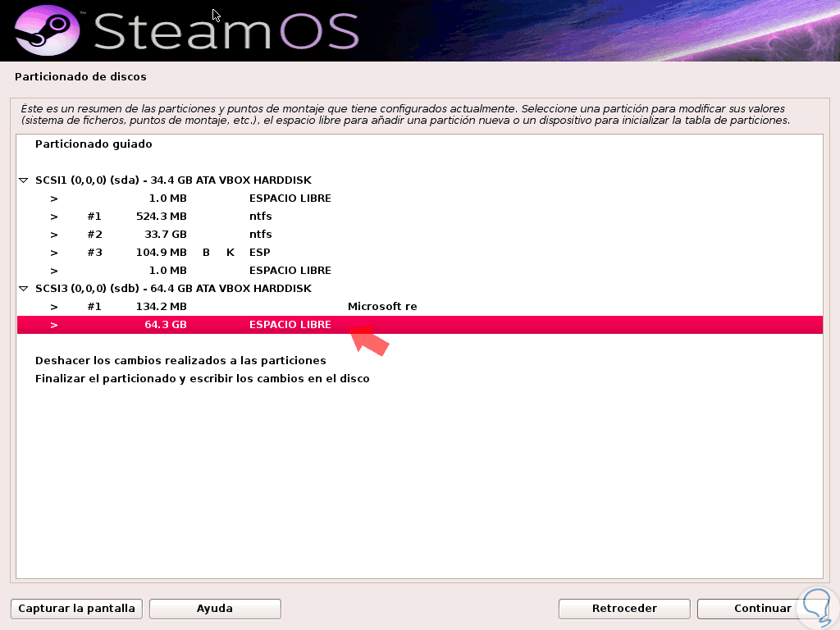840x630 pixels.
Task: Click the 33.7 GB size value
Action: [166, 235]
